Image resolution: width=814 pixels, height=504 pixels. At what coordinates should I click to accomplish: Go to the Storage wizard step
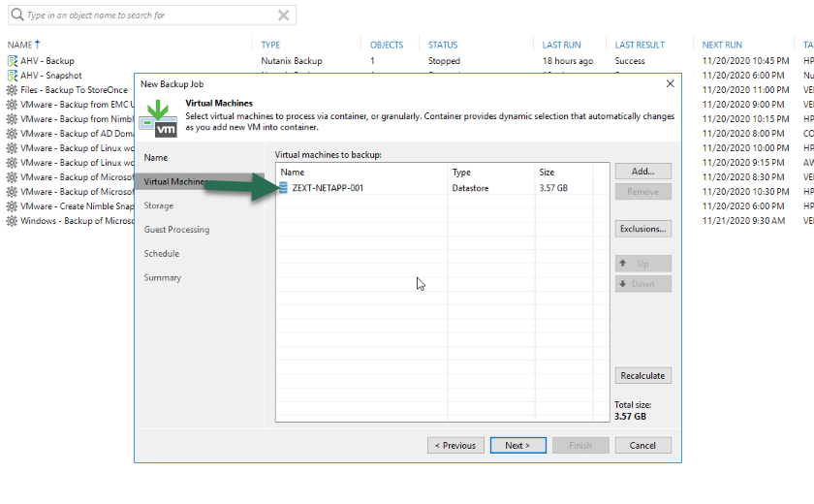(158, 205)
